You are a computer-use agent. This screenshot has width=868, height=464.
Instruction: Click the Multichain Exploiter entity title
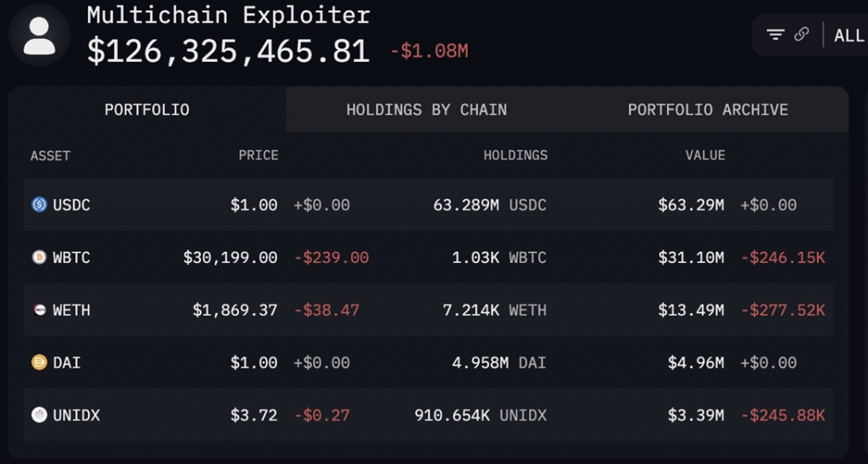228,14
